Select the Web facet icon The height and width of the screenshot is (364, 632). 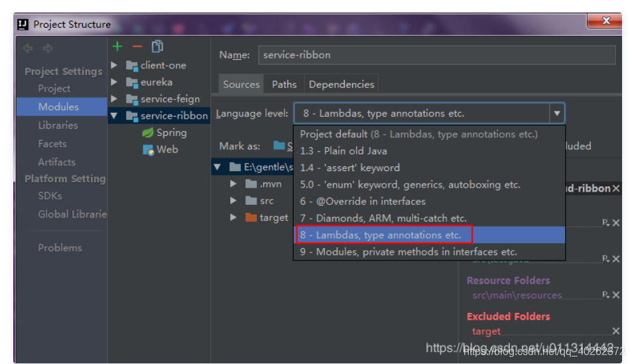[x=148, y=150]
